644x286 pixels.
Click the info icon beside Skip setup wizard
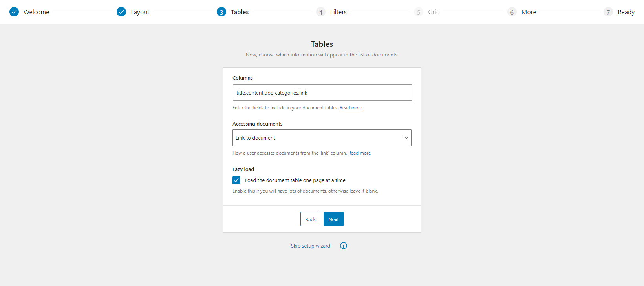click(343, 246)
